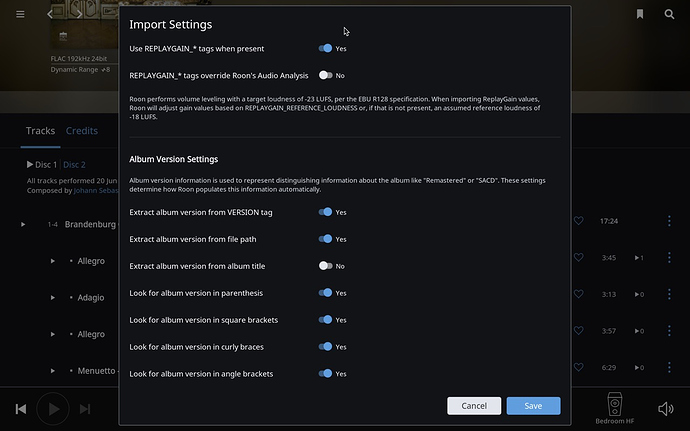Image resolution: width=690 pixels, height=431 pixels.
Task: Go back with the left arrow
Action: coord(50,15)
